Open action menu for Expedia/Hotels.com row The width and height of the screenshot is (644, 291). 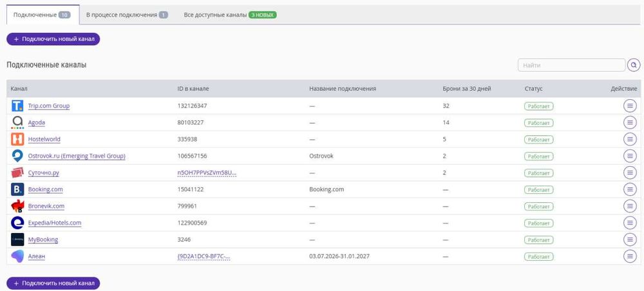[630, 223]
